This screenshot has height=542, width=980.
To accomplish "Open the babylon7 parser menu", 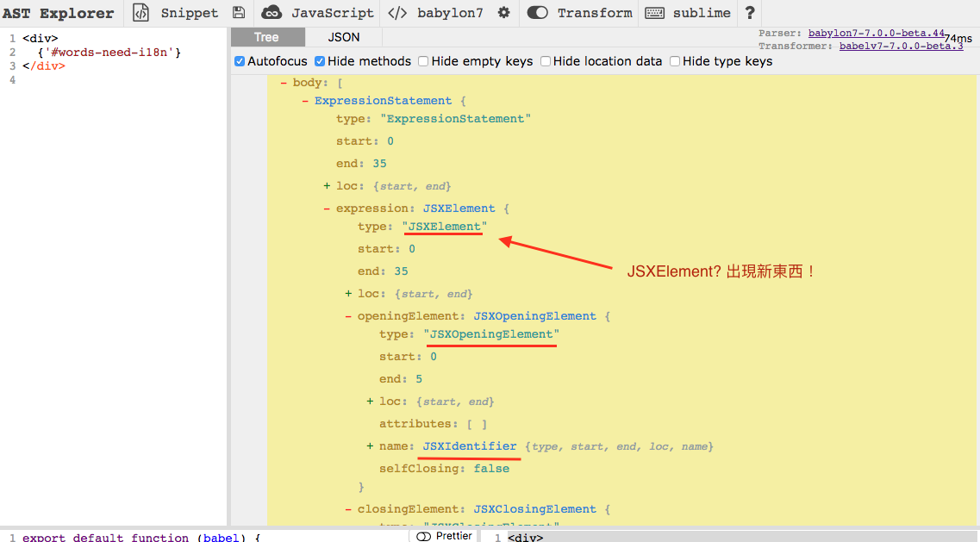I will click(450, 13).
